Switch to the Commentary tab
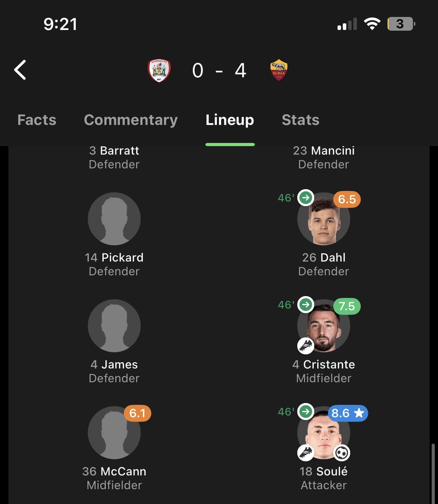This screenshot has width=438, height=504. [131, 120]
